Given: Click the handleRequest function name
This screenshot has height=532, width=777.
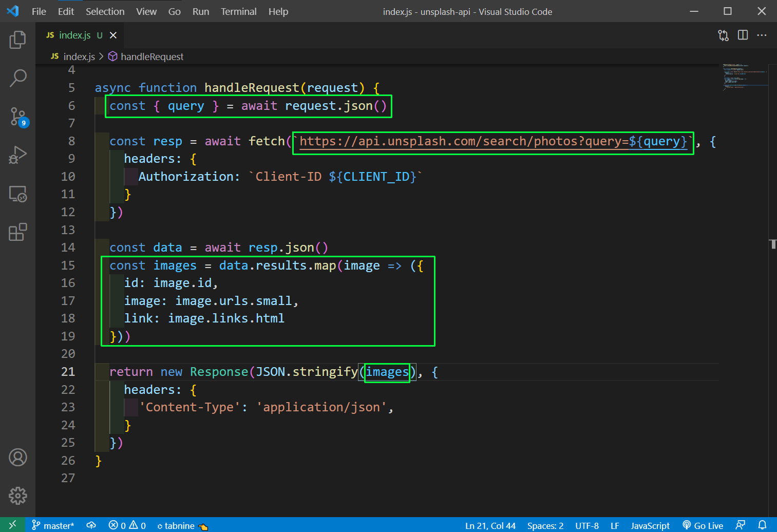Looking at the screenshot, I should click(252, 88).
